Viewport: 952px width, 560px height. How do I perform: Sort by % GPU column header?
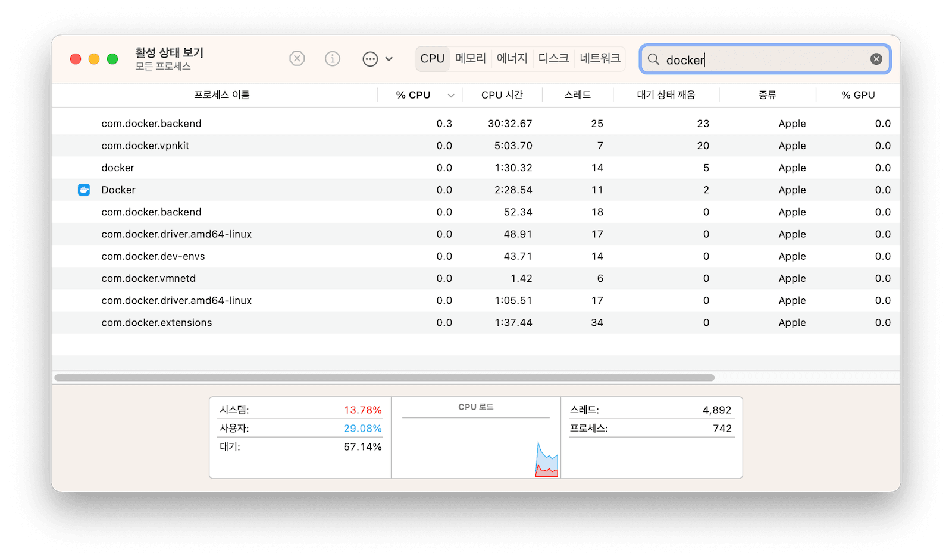tap(858, 95)
